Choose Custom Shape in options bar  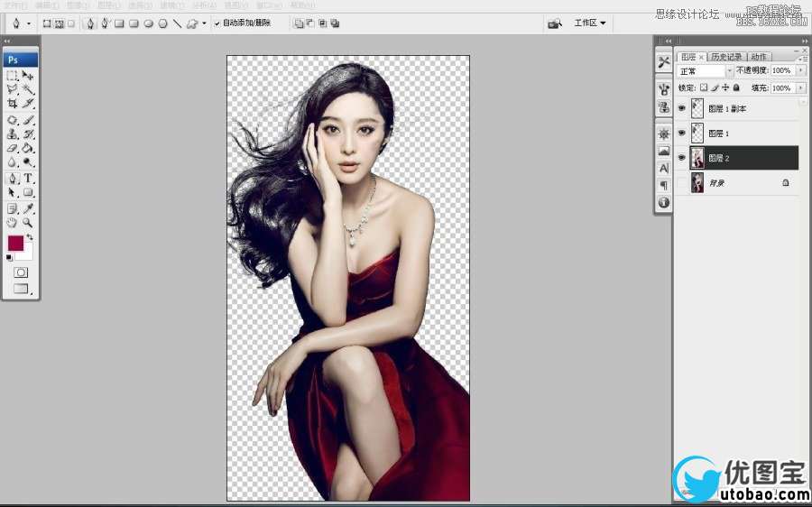192,23
